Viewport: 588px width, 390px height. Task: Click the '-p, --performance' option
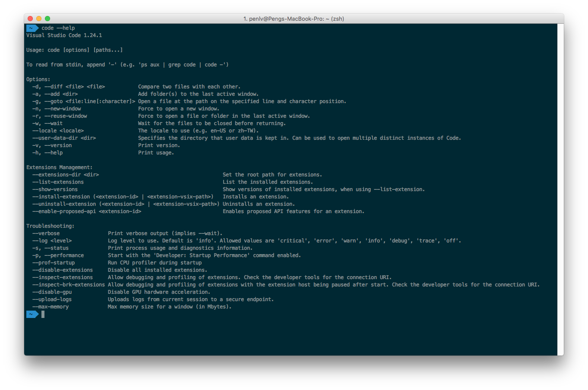coord(58,255)
